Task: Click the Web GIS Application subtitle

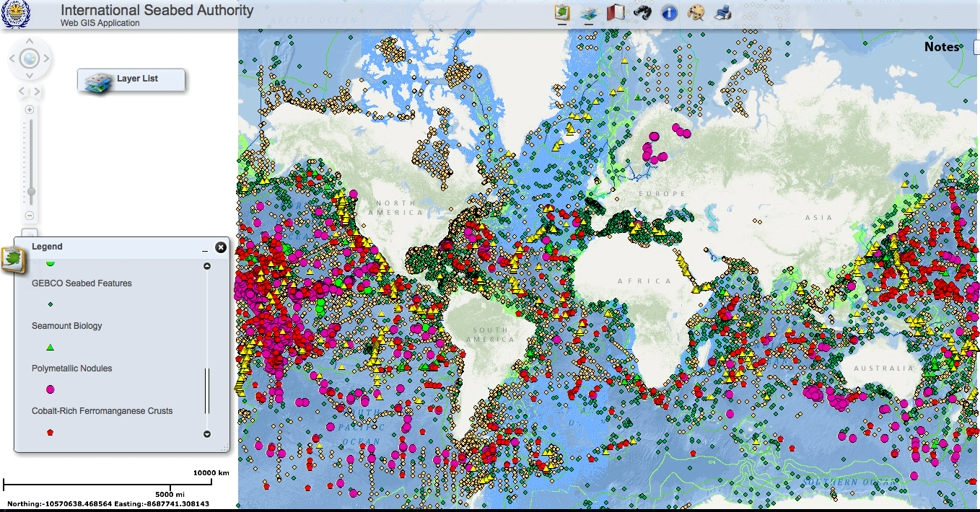Action: (100, 23)
